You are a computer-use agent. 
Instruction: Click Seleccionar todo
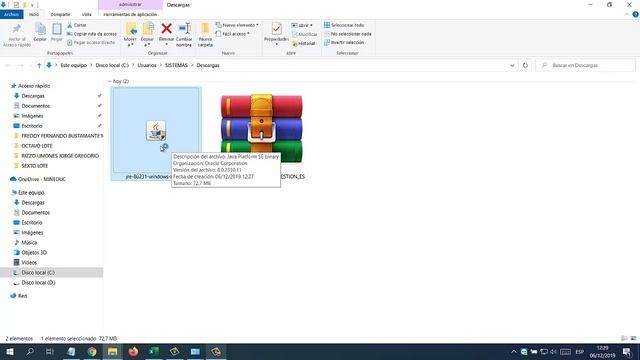[344, 25]
